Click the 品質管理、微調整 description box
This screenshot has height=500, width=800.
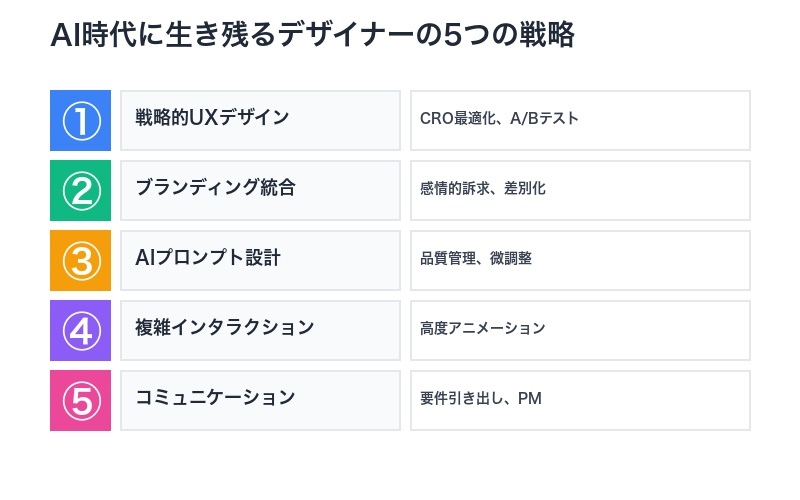(x=580, y=260)
